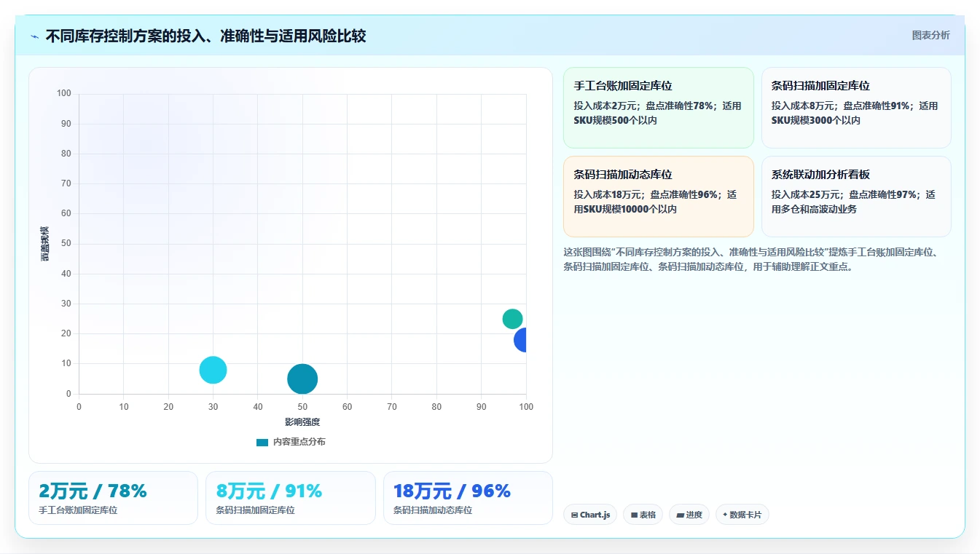This screenshot has height=554, width=980.
Task: Click the x-axis label 50
Action: [x=302, y=407]
